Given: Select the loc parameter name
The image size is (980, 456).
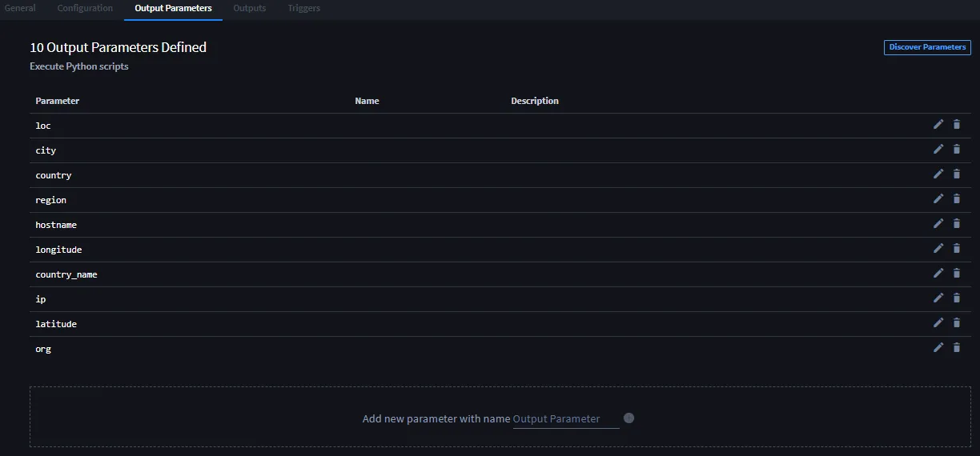Looking at the screenshot, I should 43,126.
